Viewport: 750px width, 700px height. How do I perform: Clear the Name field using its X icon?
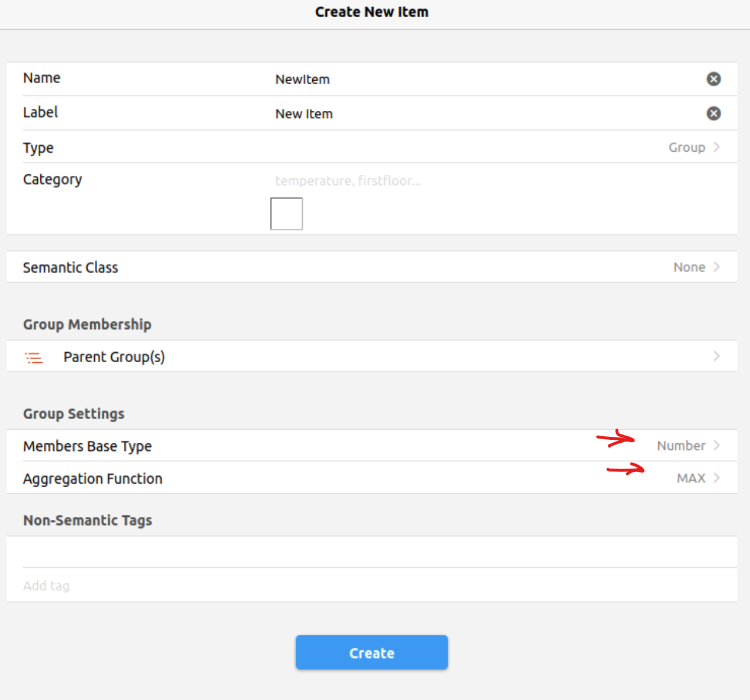[x=713, y=79]
